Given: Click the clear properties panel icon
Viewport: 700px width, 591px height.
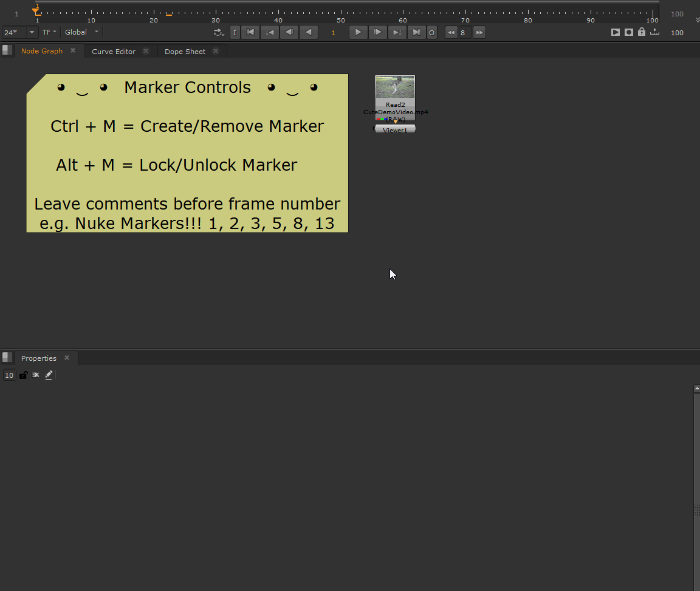Looking at the screenshot, I should coord(36,375).
